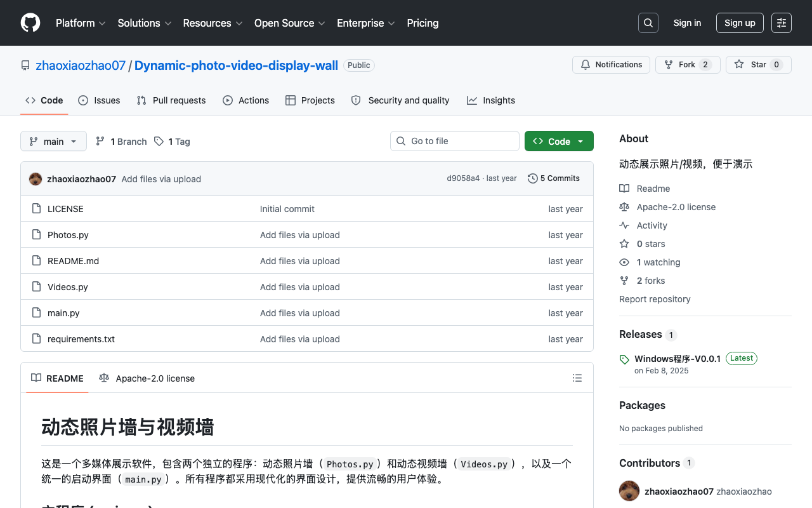Open the green Code dropdown button

coord(559,141)
